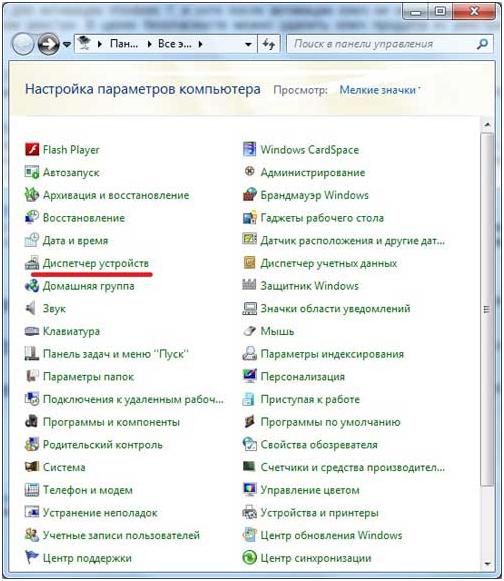504x581 pixels.
Task: Open Датчик расположения и другие дат... link
Action: pos(352,240)
